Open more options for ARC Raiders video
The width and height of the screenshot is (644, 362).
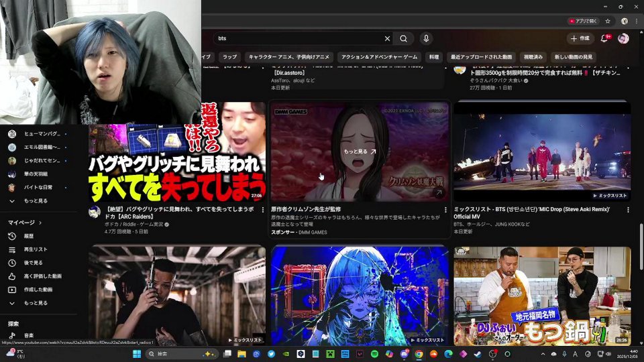(x=263, y=210)
